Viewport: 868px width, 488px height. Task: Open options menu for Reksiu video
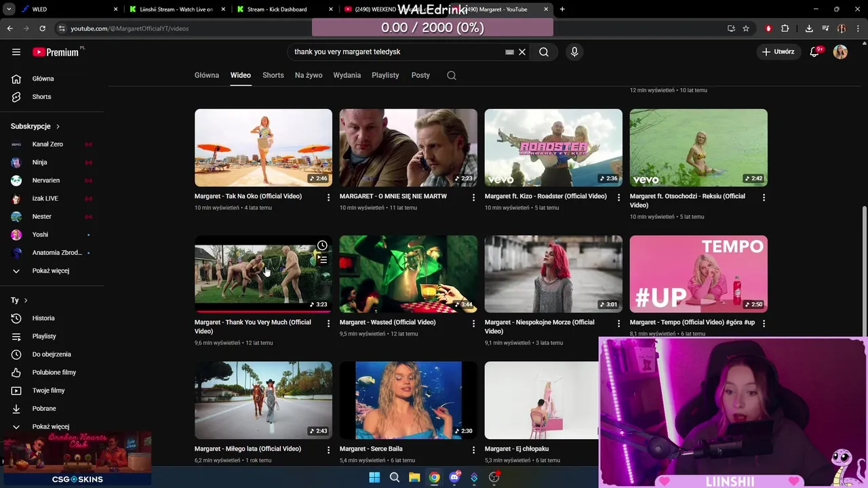click(764, 197)
